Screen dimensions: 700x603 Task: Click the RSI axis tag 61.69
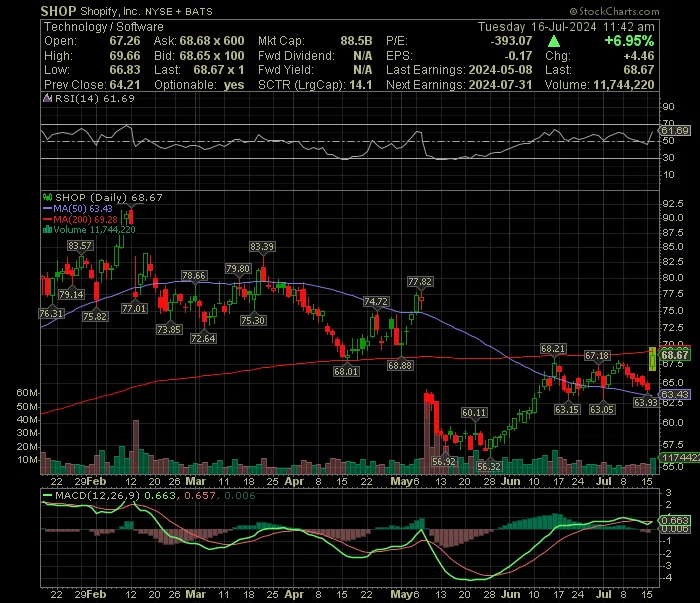[675, 131]
